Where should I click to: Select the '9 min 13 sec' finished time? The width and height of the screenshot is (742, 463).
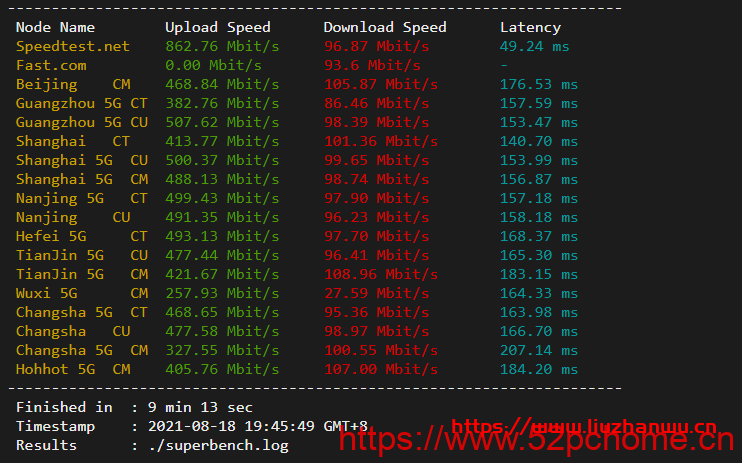pos(200,407)
